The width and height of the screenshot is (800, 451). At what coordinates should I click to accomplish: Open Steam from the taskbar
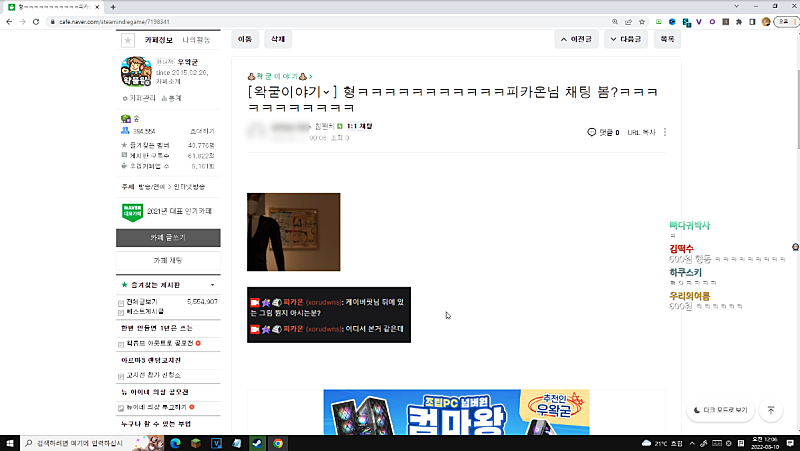tap(256, 442)
